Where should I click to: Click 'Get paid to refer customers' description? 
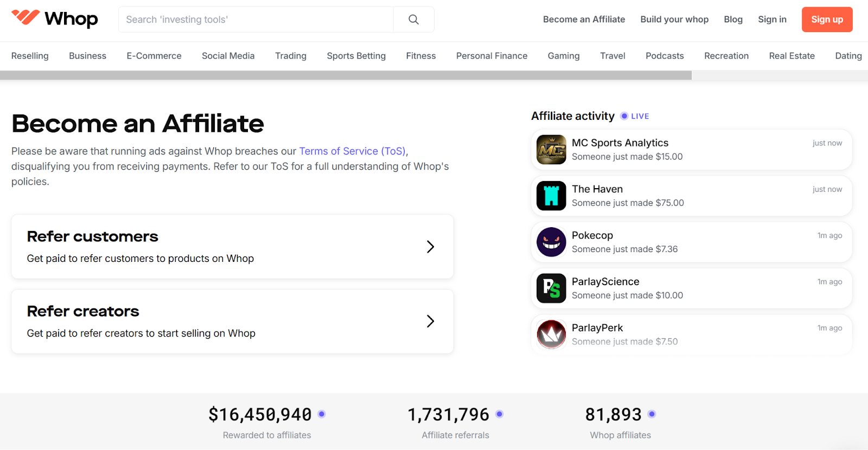(141, 259)
